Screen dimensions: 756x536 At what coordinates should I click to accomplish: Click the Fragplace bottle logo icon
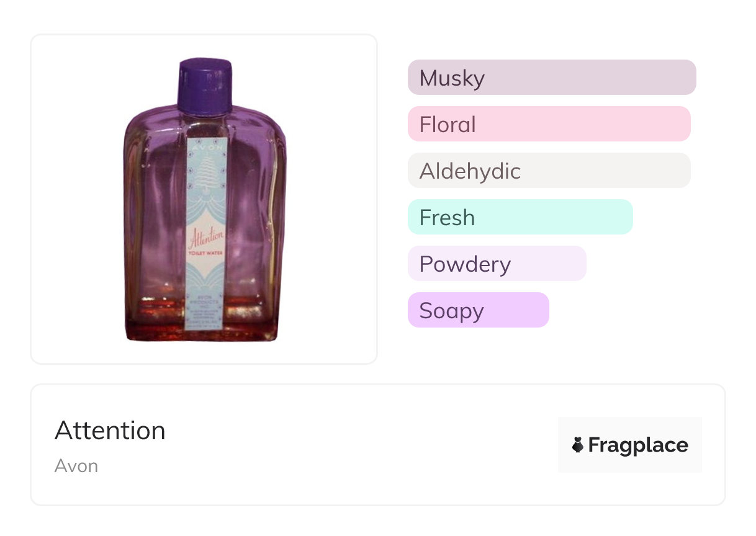pos(578,445)
